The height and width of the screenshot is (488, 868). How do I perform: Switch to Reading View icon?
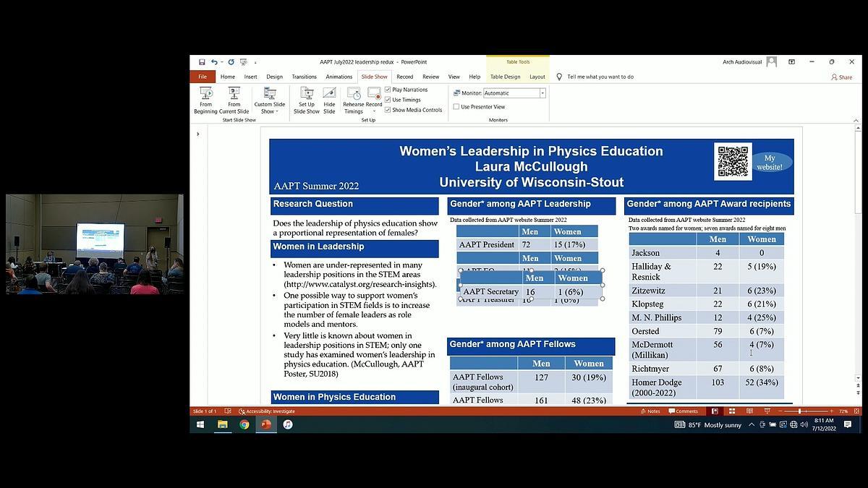coord(749,411)
